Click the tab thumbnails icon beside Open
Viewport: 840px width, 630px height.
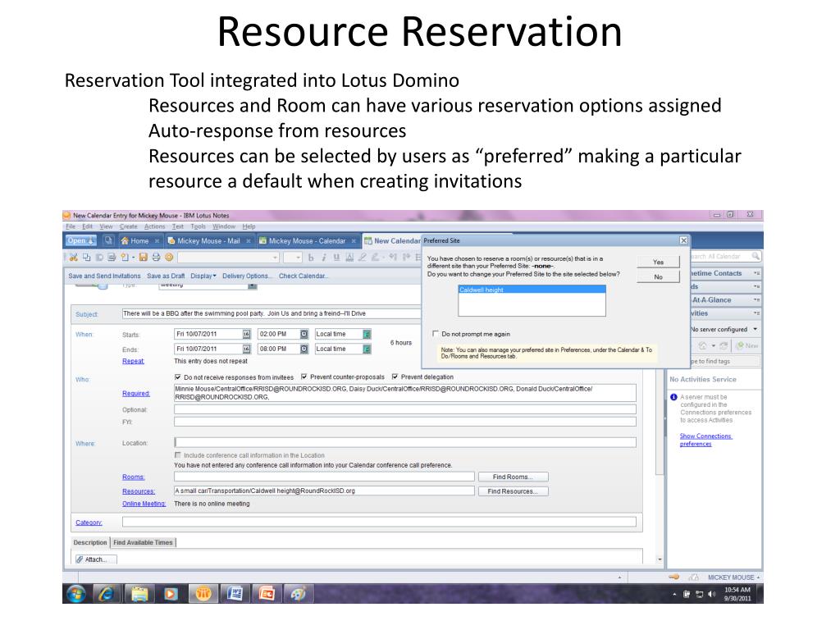(x=108, y=240)
